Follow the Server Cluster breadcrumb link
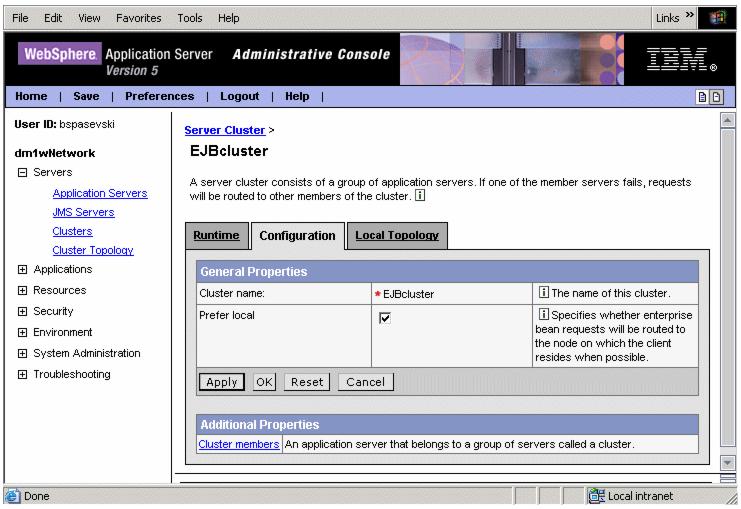This screenshot has width=741, height=509. [x=224, y=130]
